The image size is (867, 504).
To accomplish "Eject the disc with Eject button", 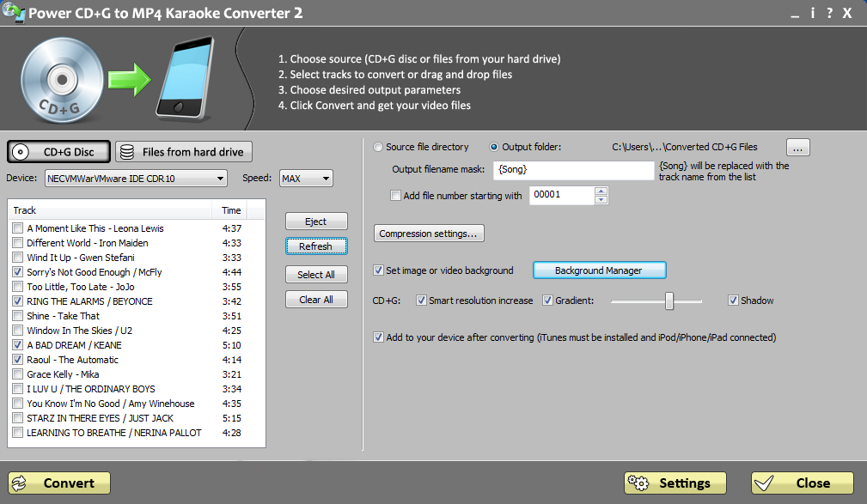I will point(316,222).
